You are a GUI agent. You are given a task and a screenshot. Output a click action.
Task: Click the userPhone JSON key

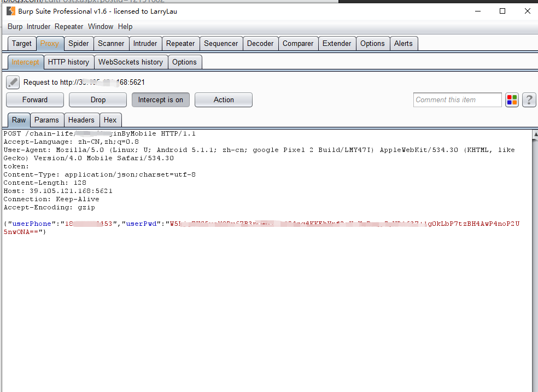(32, 224)
